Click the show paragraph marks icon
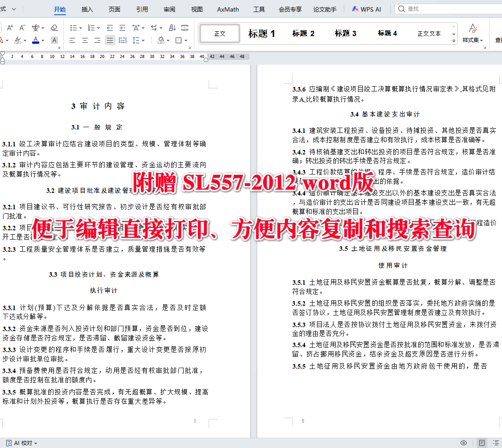 coord(185,28)
